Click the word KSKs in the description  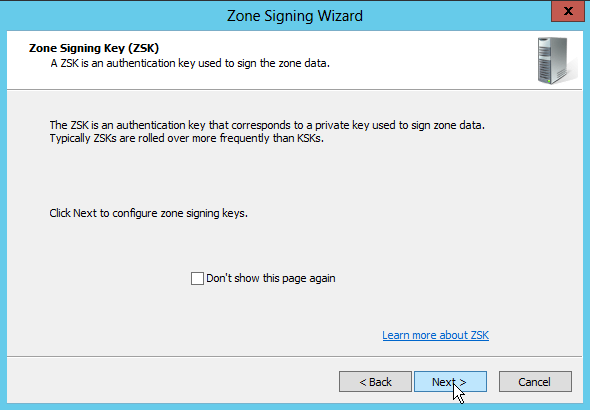pyautogui.click(x=310, y=138)
